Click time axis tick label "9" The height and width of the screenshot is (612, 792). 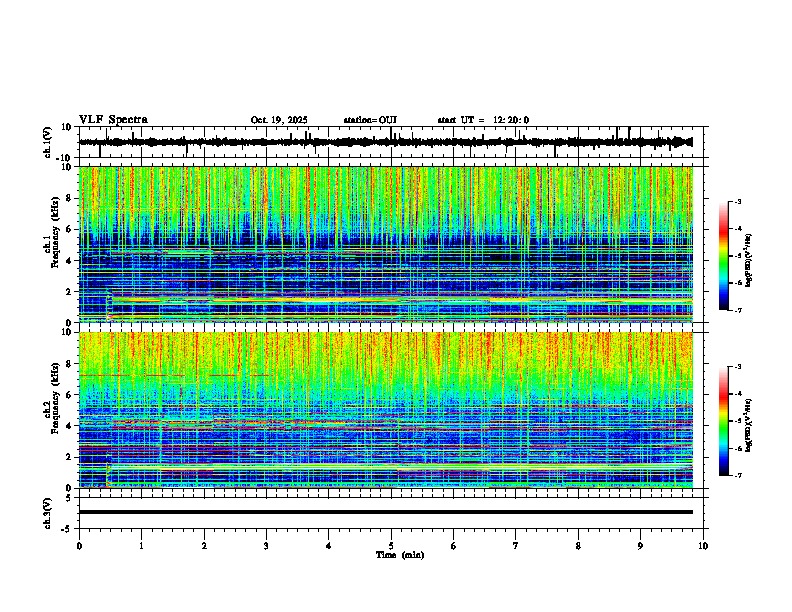pos(640,546)
